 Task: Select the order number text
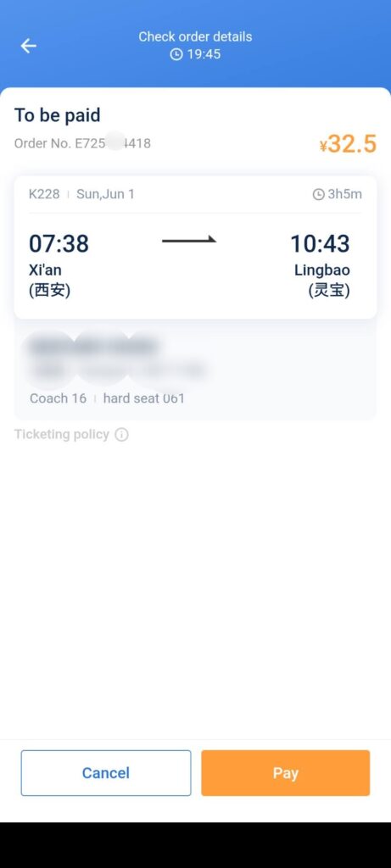[x=82, y=143]
